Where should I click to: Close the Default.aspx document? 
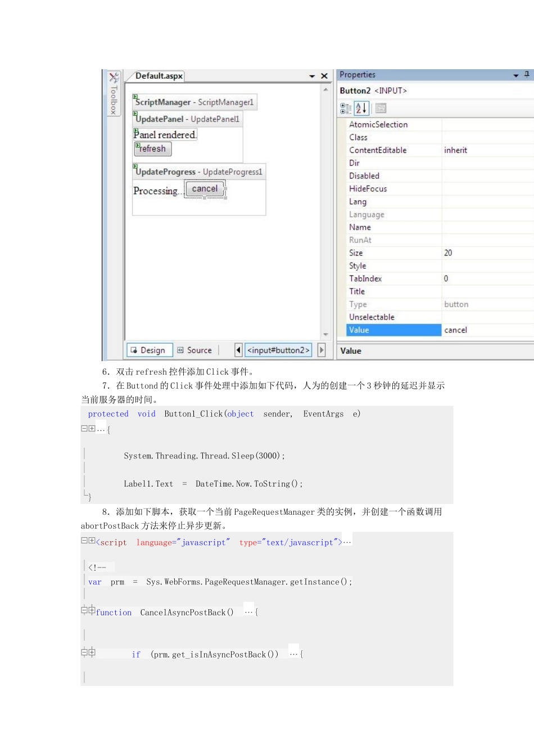click(324, 76)
